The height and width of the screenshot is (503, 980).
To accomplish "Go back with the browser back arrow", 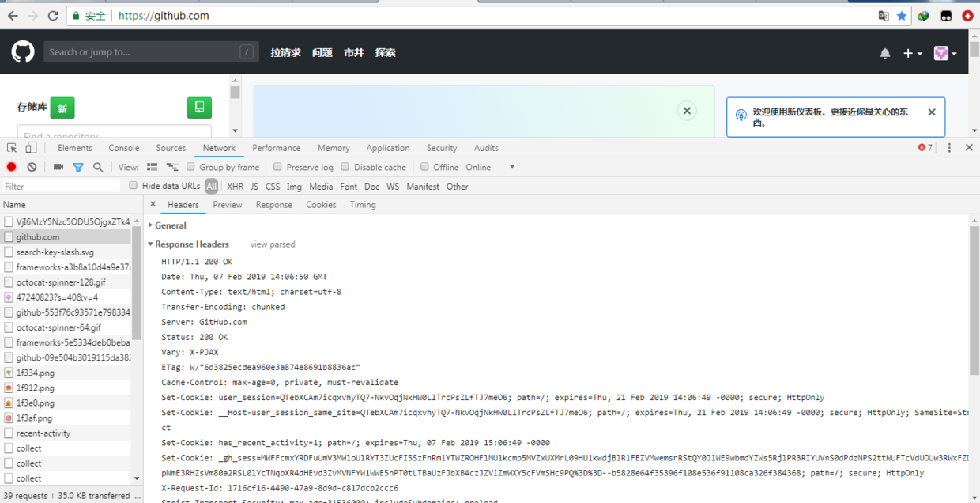I will 13,16.
